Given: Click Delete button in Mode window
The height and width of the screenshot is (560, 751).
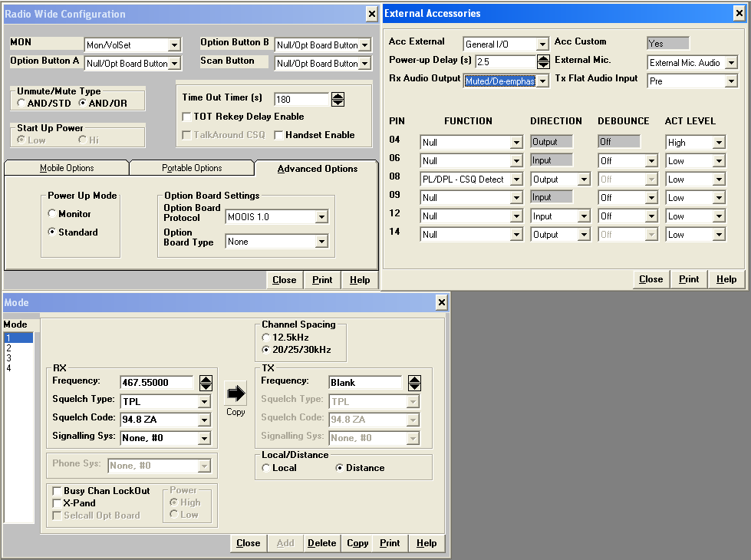Looking at the screenshot, I should [321, 543].
